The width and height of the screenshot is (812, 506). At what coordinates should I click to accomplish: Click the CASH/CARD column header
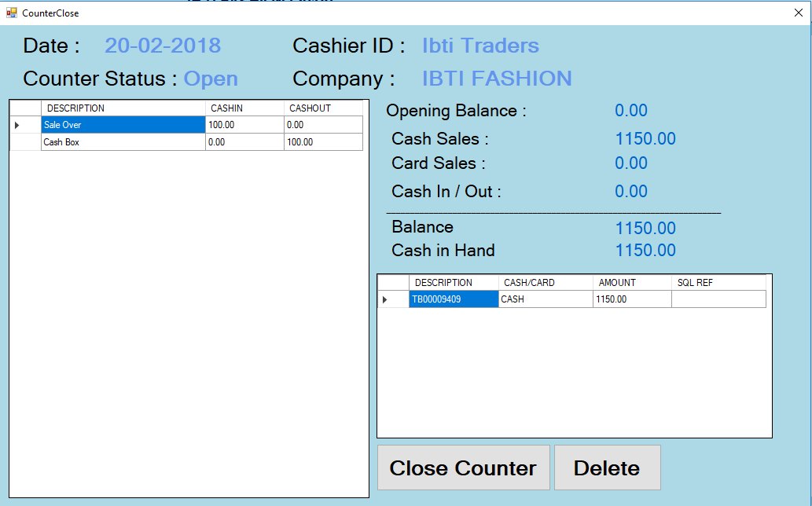pyautogui.click(x=546, y=283)
